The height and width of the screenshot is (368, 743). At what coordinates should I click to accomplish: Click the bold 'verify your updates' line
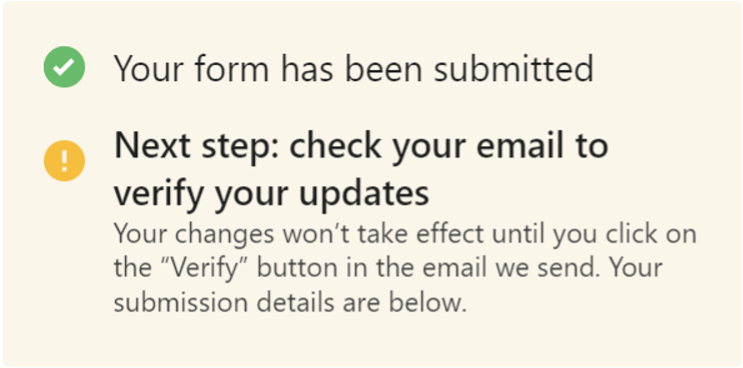pyautogui.click(x=272, y=194)
